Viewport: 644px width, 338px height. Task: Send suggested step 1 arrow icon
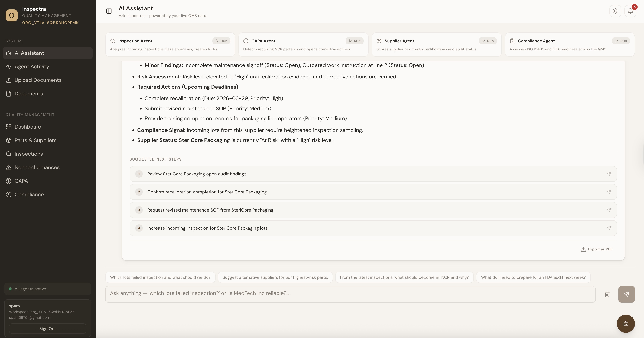coord(609,174)
